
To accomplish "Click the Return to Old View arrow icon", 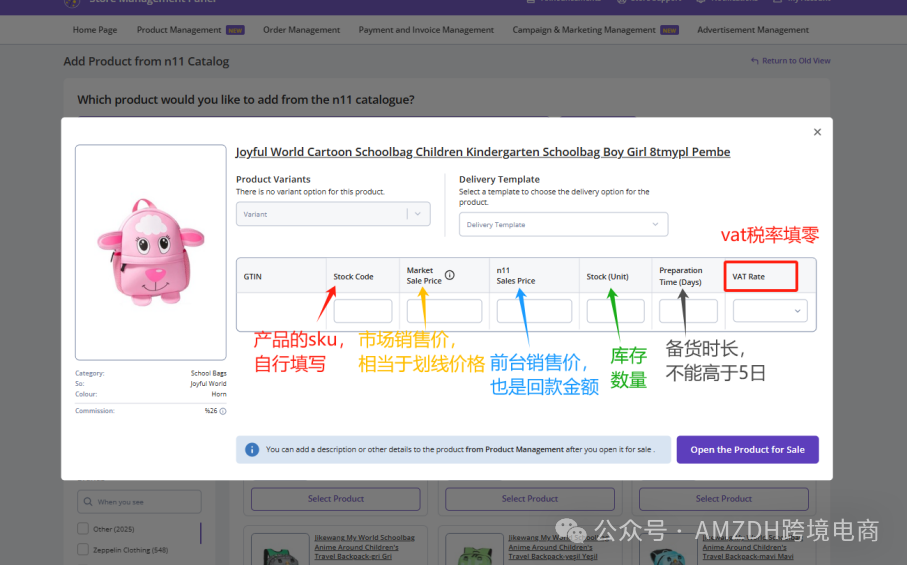I will click(755, 61).
